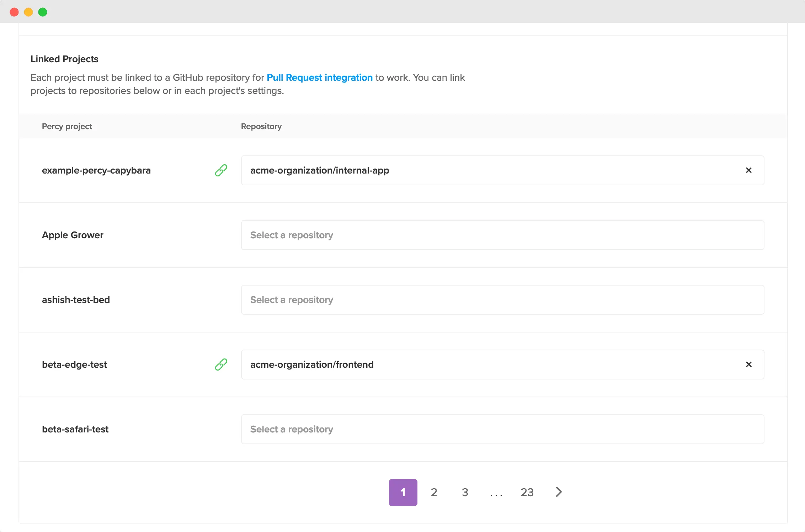The image size is (805, 532).
Task: Minimize window with yellow button
Action: pyautogui.click(x=28, y=12)
